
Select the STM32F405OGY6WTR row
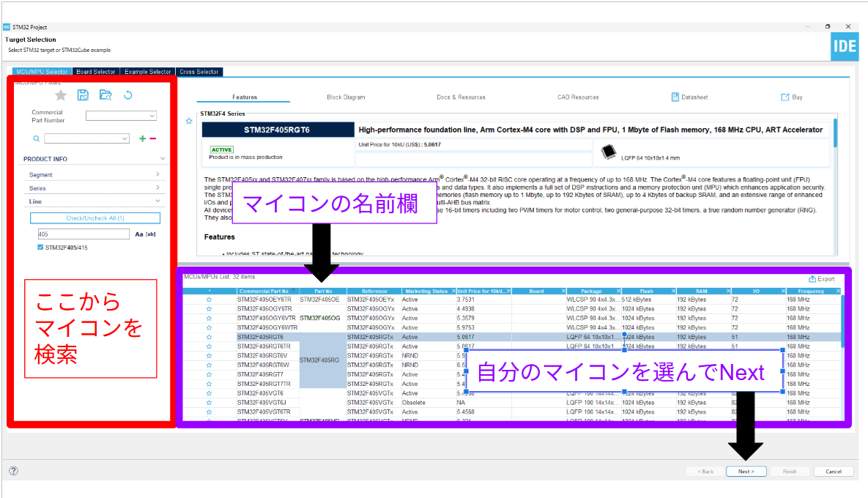(512, 327)
